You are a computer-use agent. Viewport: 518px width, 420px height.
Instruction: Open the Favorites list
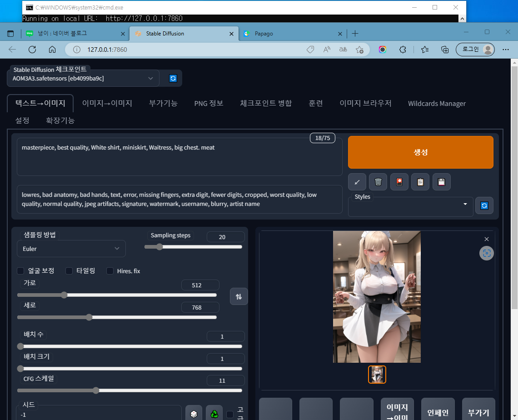pyautogui.click(x=425, y=50)
